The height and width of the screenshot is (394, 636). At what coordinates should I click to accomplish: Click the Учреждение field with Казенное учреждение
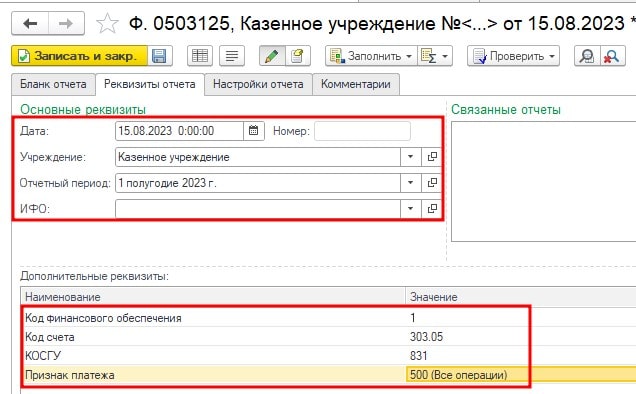(258, 157)
